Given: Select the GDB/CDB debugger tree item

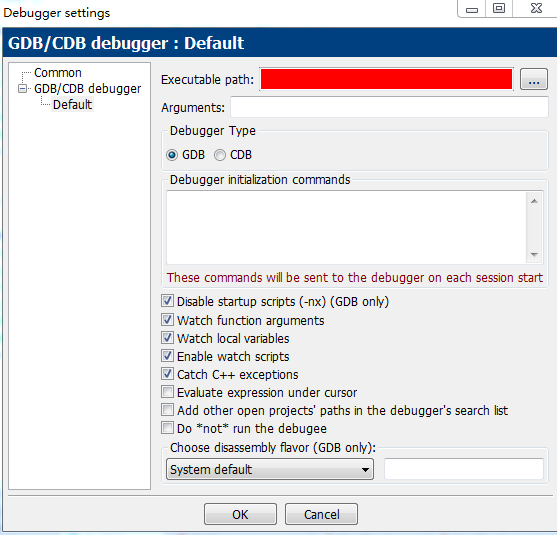Looking at the screenshot, I should click(x=87, y=88).
